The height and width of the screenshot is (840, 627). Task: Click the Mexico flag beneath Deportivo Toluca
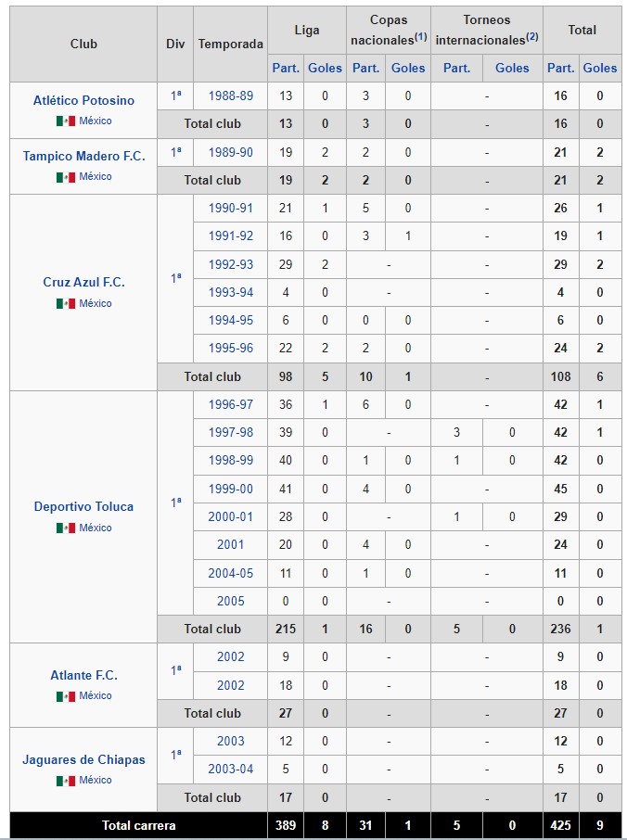(65, 528)
